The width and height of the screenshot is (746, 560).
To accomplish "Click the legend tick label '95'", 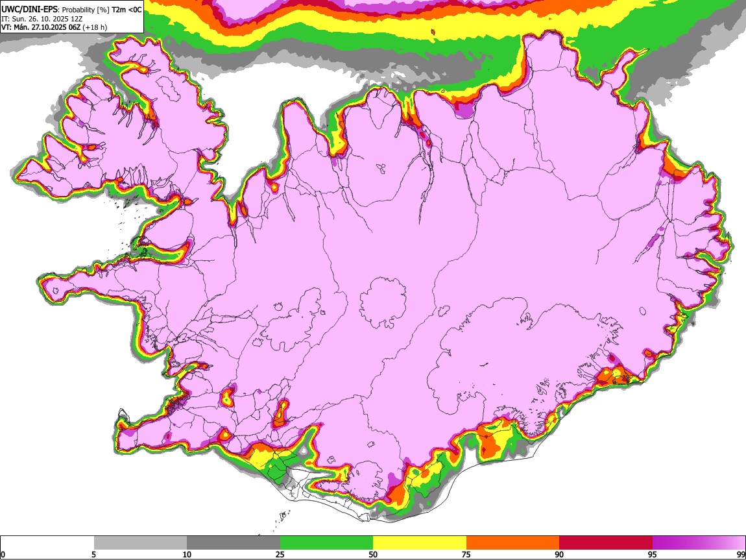I will coord(653,555).
